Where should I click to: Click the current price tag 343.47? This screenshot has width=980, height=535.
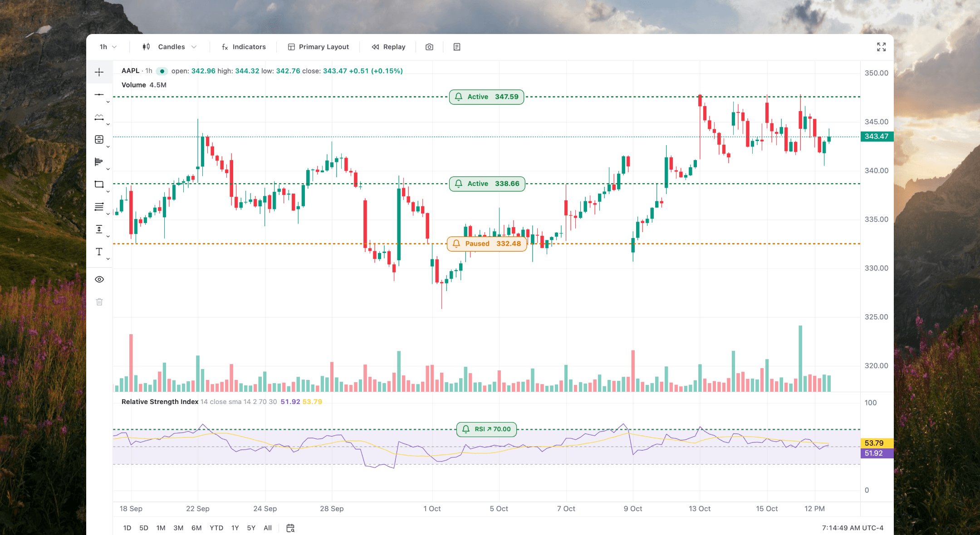coord(877,136)
